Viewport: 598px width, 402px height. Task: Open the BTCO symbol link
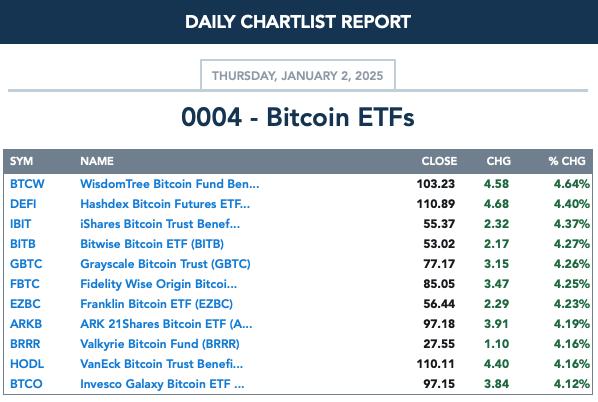[26, 384]
